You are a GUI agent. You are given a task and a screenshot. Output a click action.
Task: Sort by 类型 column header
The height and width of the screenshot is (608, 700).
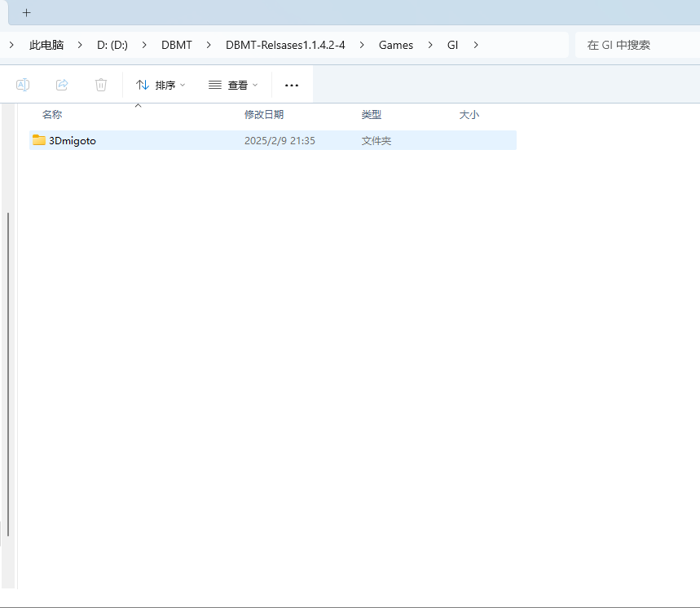[x=372, y=115]
